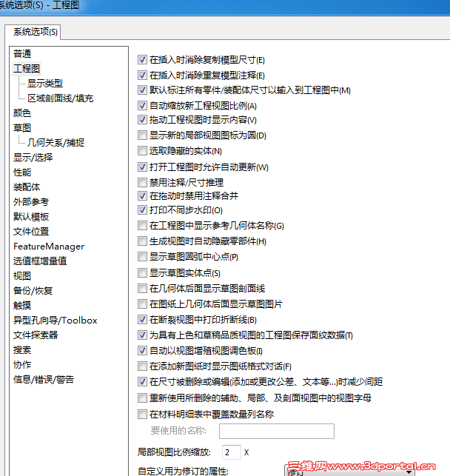Click the 局部视图比例缩放 value field

click(232, 452)
